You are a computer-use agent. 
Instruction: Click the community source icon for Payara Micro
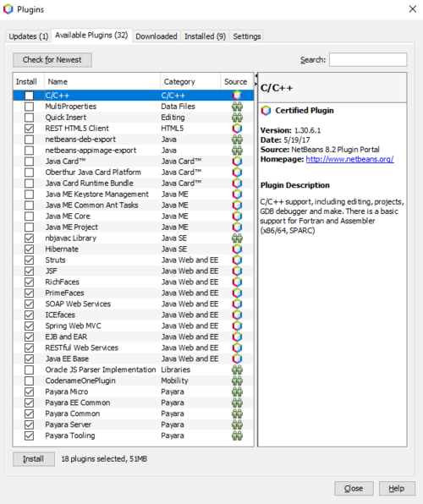[x=237, y=392]
